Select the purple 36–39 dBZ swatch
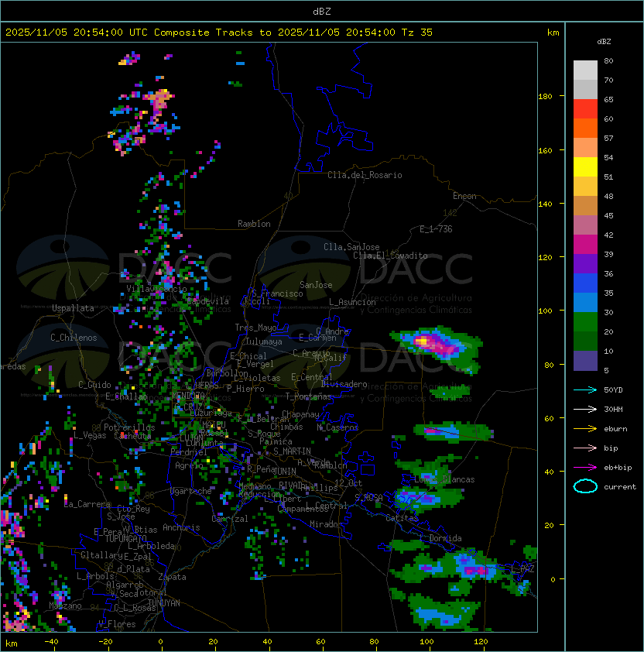Screen dimensions: 644x652 pyautogui.click(x=585, y=263)
